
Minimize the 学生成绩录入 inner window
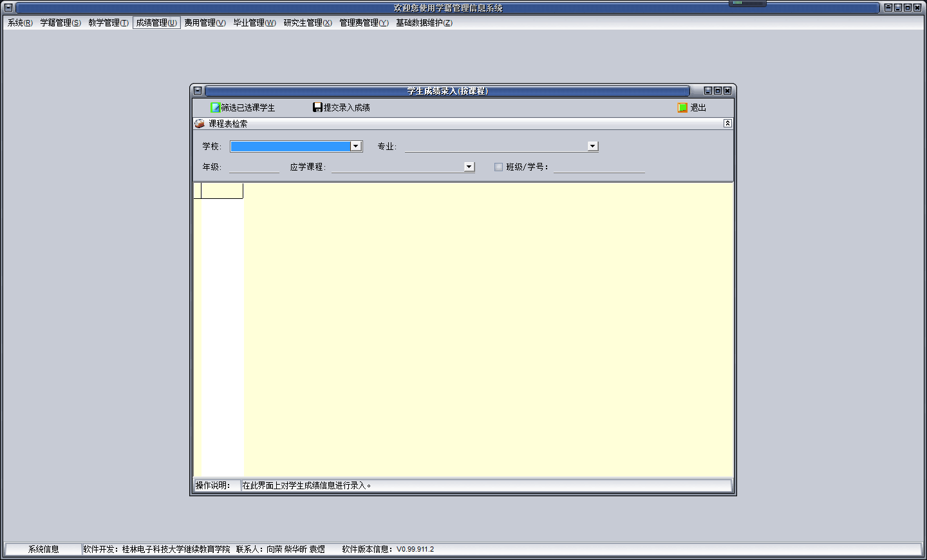point(708,91)
